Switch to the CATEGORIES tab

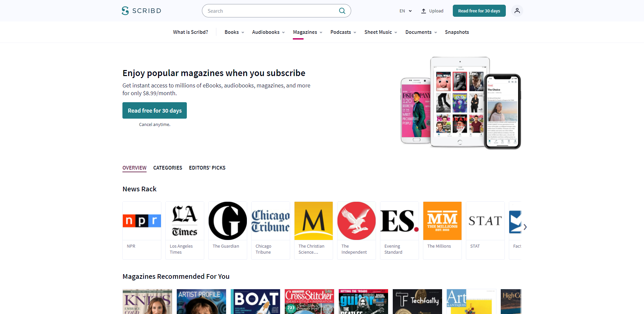[168, 168]
